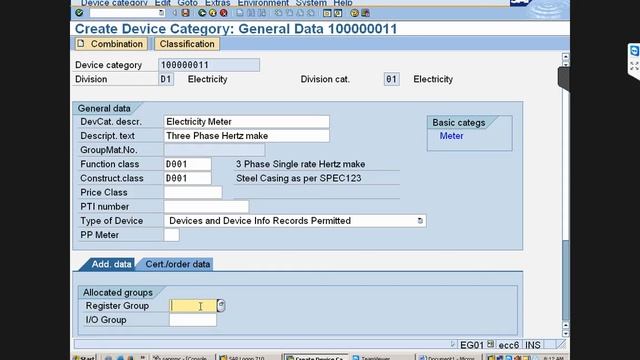Click the Descript. text input field

pos(247,136)
